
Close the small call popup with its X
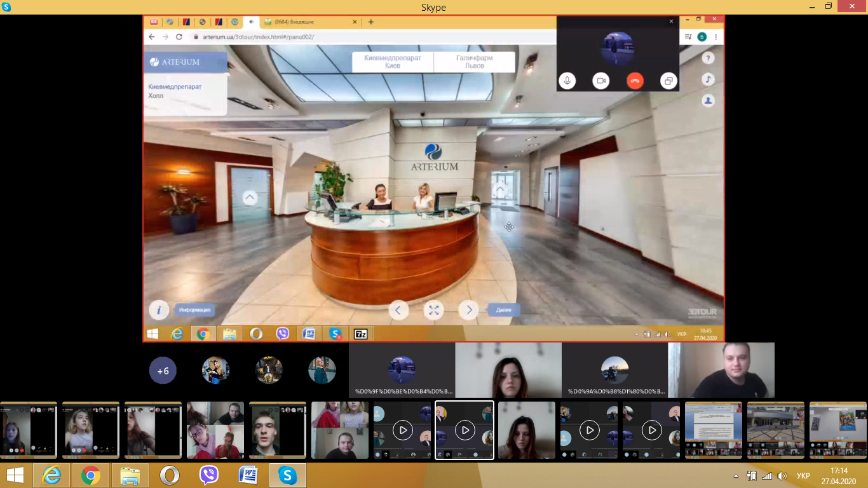pos(671,22)
